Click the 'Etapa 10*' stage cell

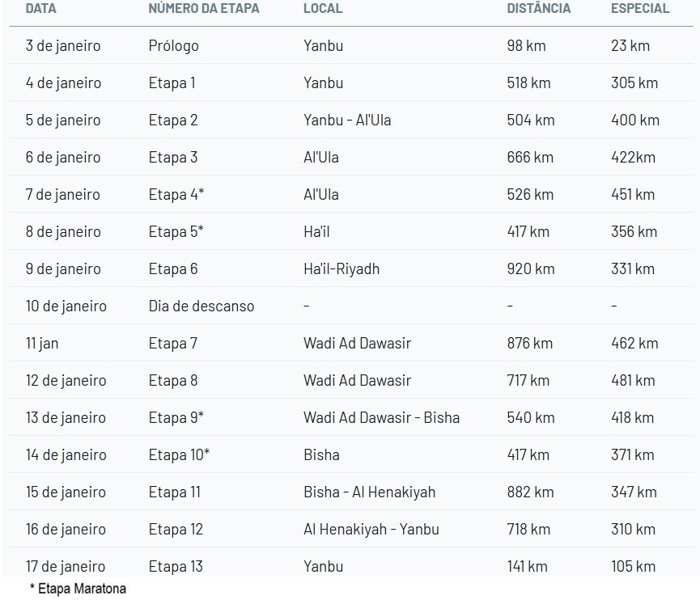pyautogui.click(x=179, y=455)
